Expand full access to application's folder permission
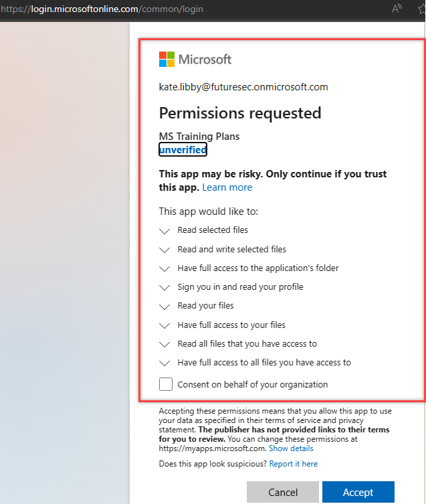 pos(165,268)
